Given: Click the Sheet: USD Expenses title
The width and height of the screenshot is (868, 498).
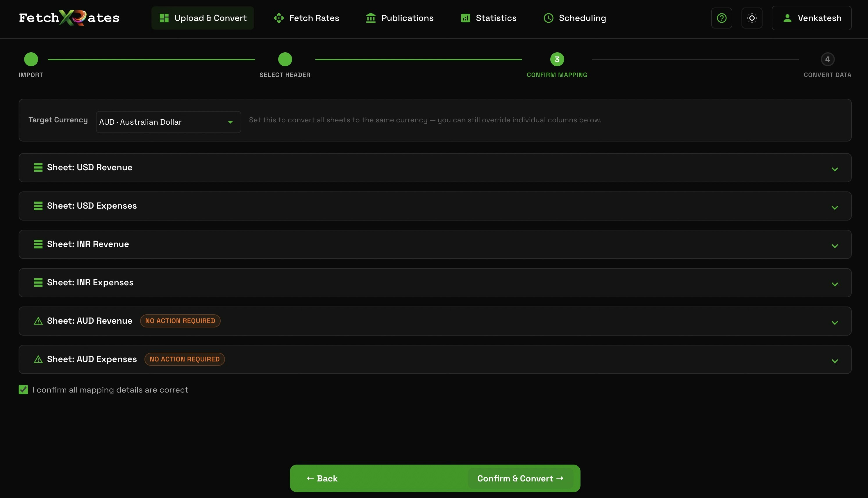Looking at the screenshot, I should 92,205.
